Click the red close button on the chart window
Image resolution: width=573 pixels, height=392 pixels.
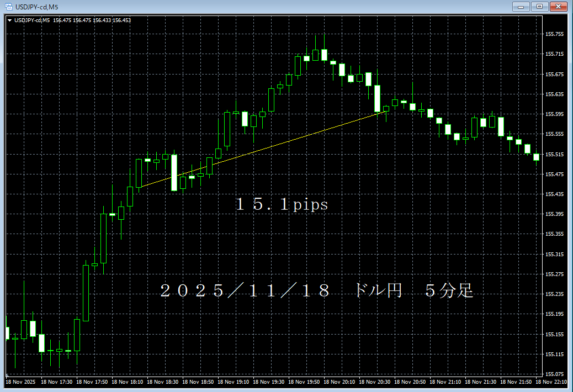tap(559, 6)
